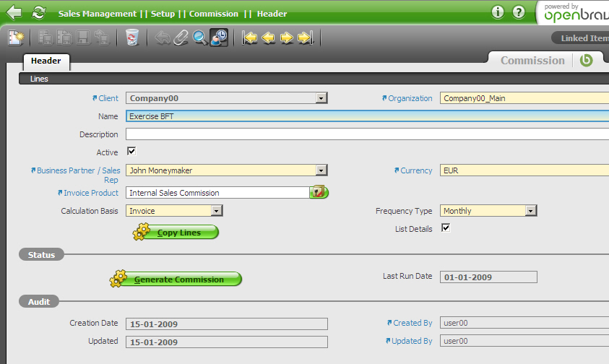Expand the Client dropdown

click(x=321, y=98)
